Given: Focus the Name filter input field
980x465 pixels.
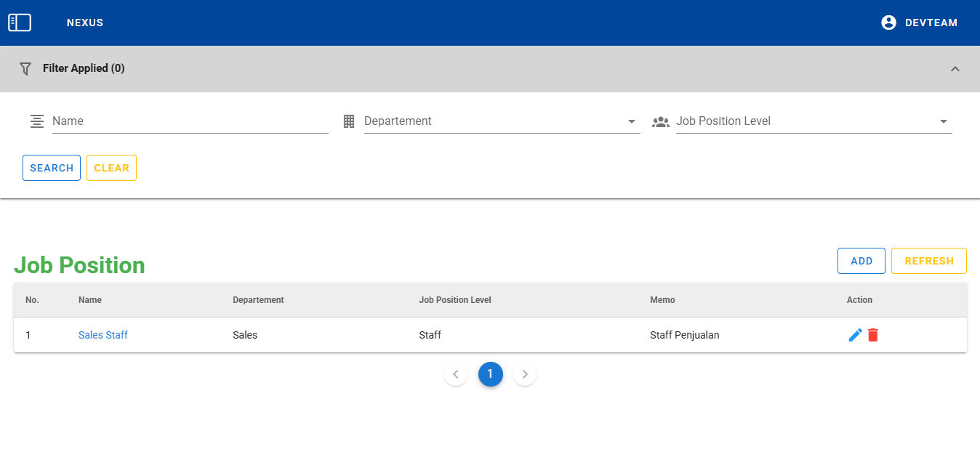Looking at the screenshot, I should pos(189,121).
